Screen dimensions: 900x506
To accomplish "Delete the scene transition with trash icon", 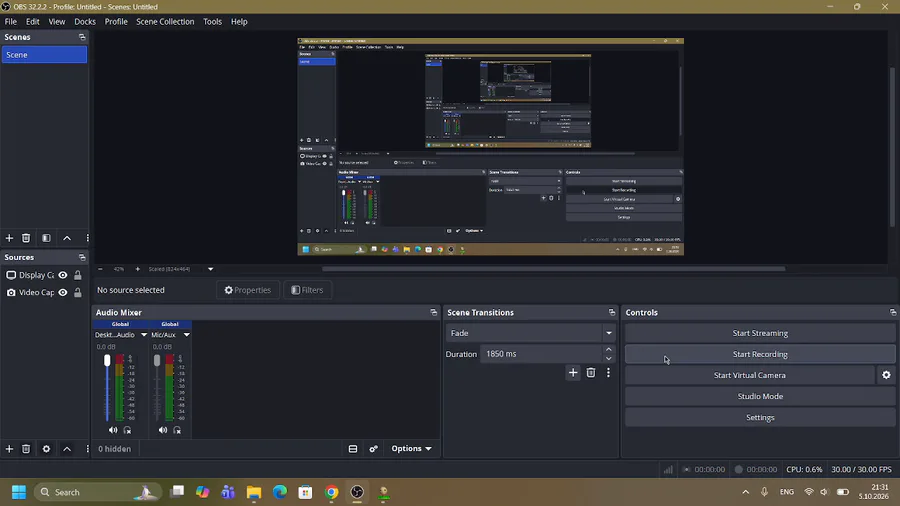I will pos(591,373).
